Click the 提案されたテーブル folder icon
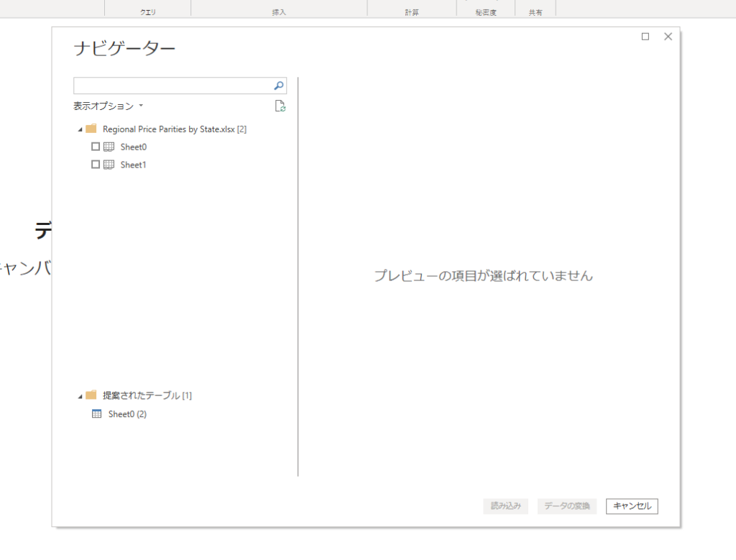 [x=91, y=395]
